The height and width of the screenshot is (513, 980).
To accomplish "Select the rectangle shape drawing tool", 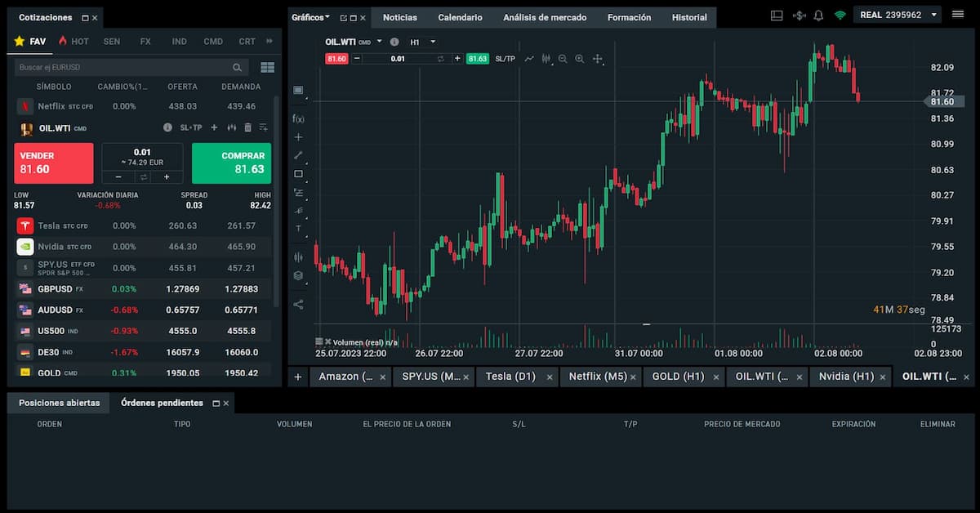I will tap(298, 173).
